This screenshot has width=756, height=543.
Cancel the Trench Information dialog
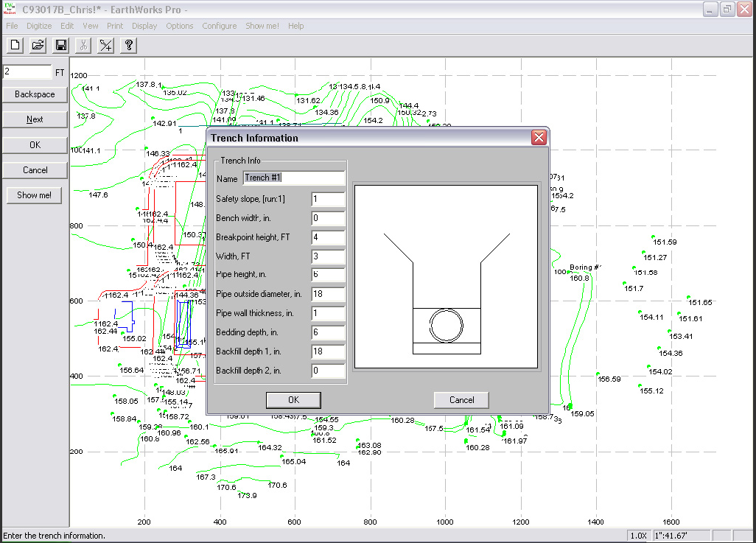click(462, 400)
